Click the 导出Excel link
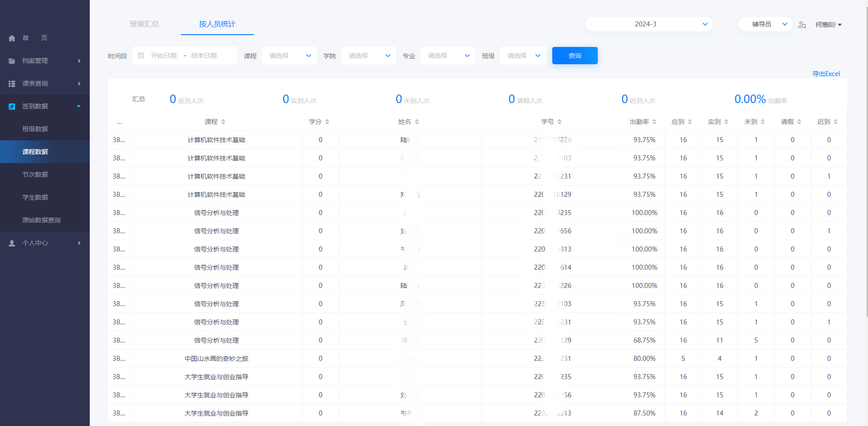Screen dimensions: 868x426 click(826, 74)
